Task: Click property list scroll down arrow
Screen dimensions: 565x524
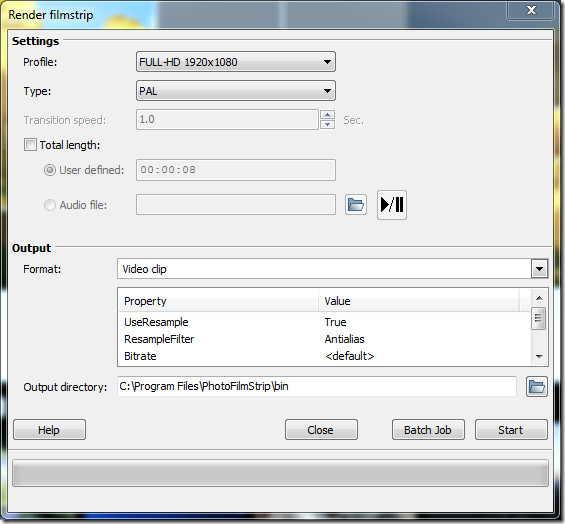Action: point(539,356)
